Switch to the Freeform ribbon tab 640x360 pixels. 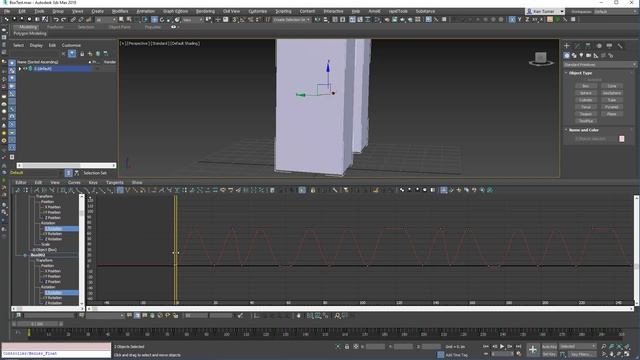coord(55,27)
